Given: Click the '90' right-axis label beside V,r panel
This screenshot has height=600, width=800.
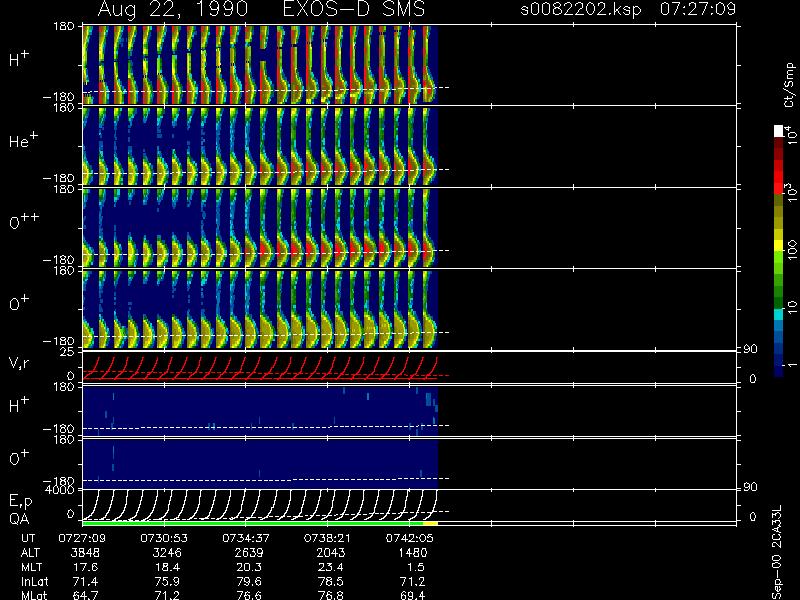Looking at the screenshot, I should coord(750,349).
